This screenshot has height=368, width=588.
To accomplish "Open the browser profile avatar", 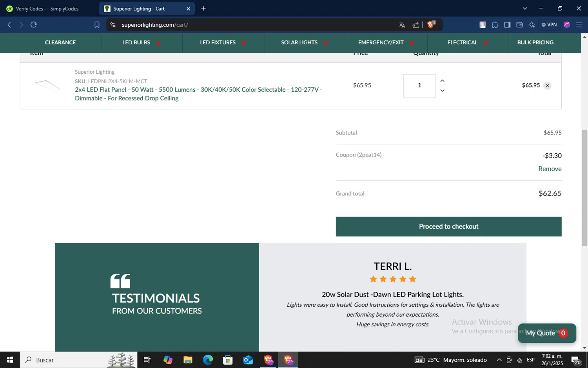I will tap(567, 25).
